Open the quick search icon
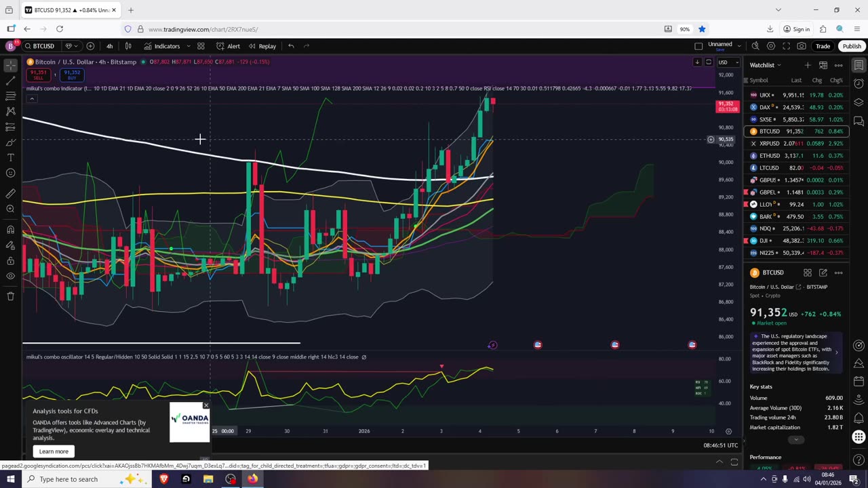The width and height of the screenshot is (868, 488). point(755,46)
